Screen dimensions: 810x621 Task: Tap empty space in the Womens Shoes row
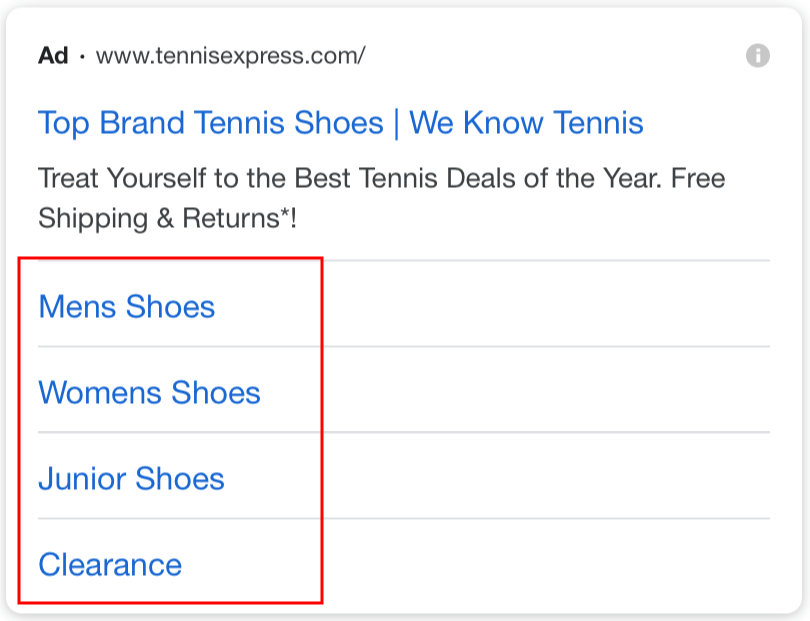point(542,390)
